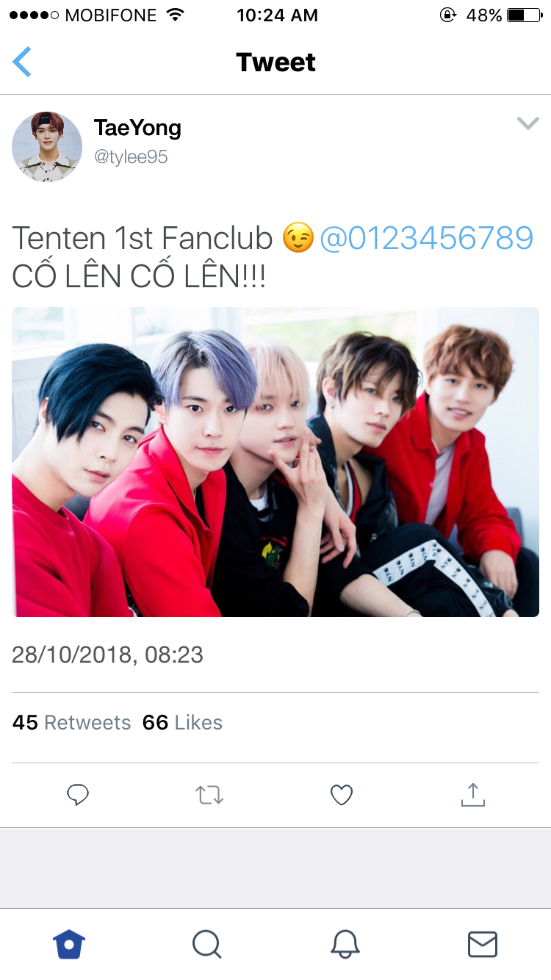Tap the @tylee95 handle

[x=131, y=156]
